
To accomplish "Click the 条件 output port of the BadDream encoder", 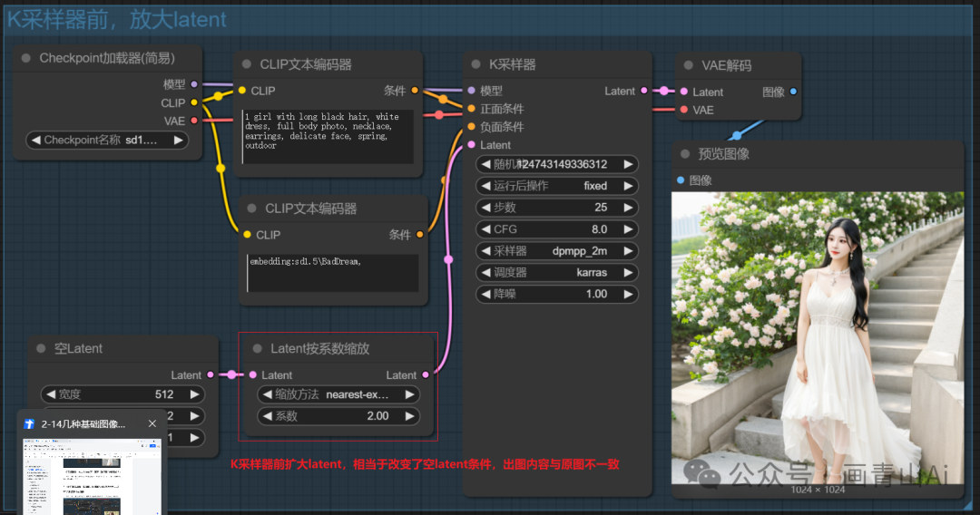I will pyautogui.click(x=420, y=235).
